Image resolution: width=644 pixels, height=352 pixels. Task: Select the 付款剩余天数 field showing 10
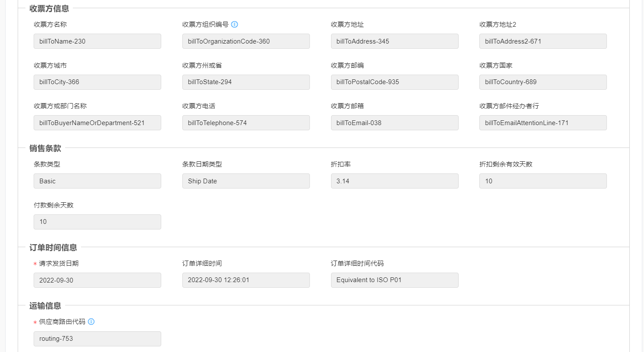[97, 222]
